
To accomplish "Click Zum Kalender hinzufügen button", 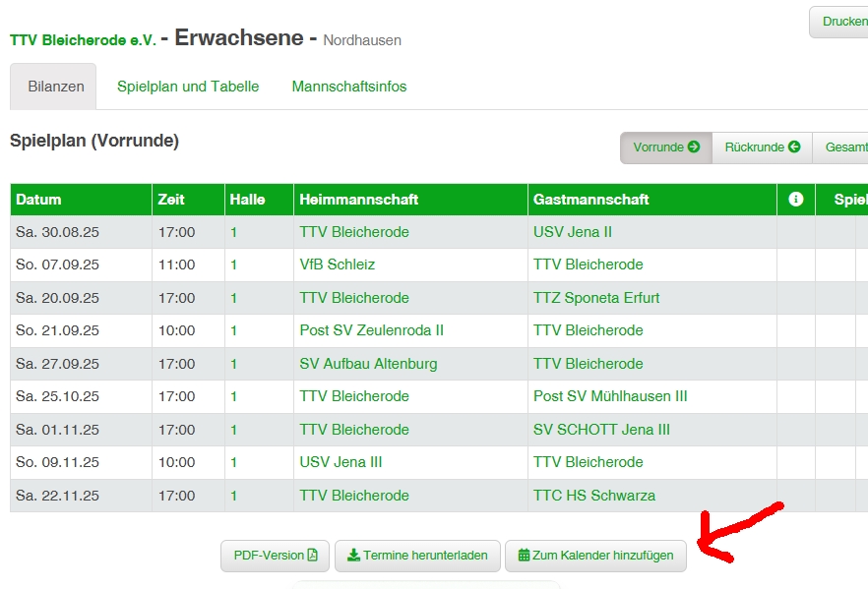I will (595, 556).
